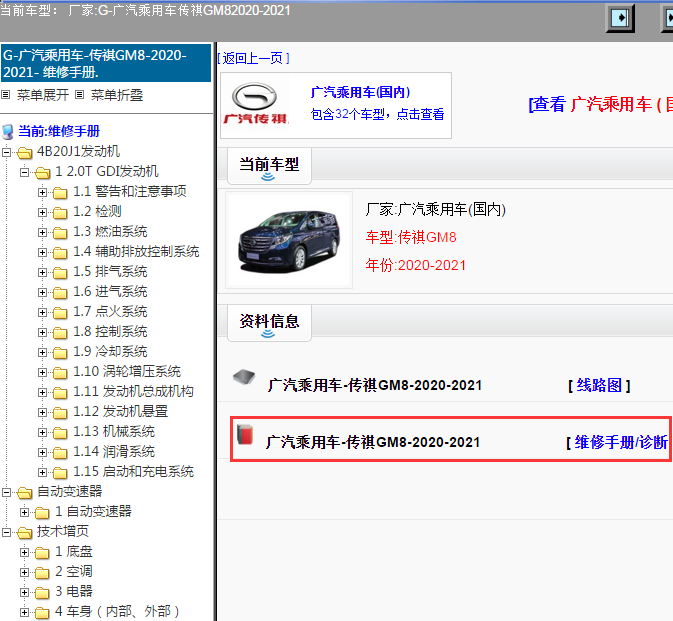
Task: Expand the 1.6 进气系统 node
Action: (x=42, y=292)
